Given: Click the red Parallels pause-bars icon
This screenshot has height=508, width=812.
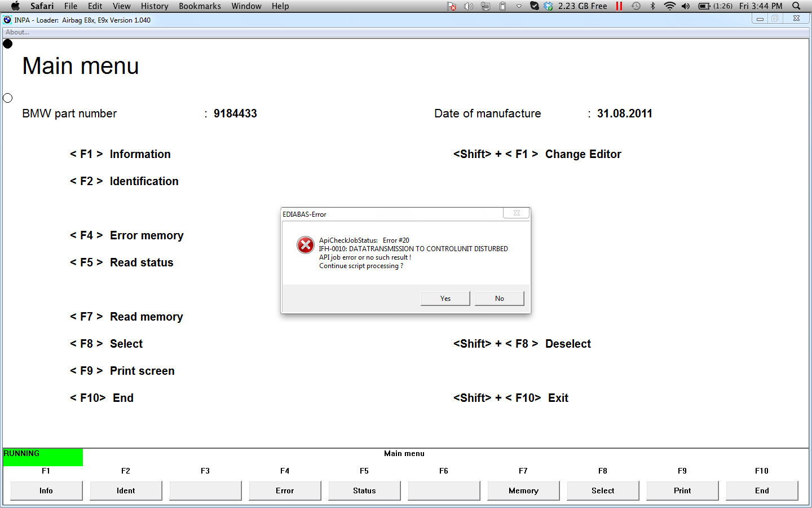Looking at the screenshot, I should click(619, 6).
